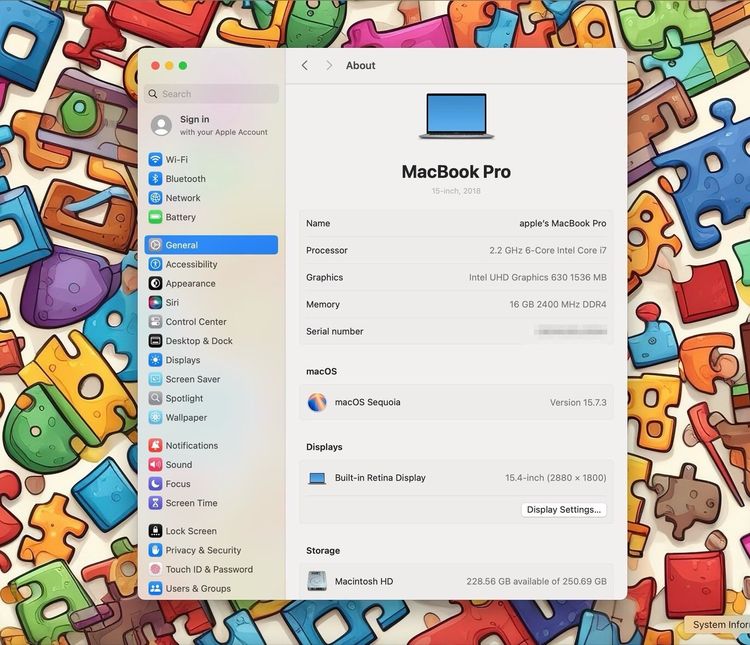Image resolution: width=750 pixels, height=645 pixels.
Task: Click the General gear icon
Action: pos(155,245)
